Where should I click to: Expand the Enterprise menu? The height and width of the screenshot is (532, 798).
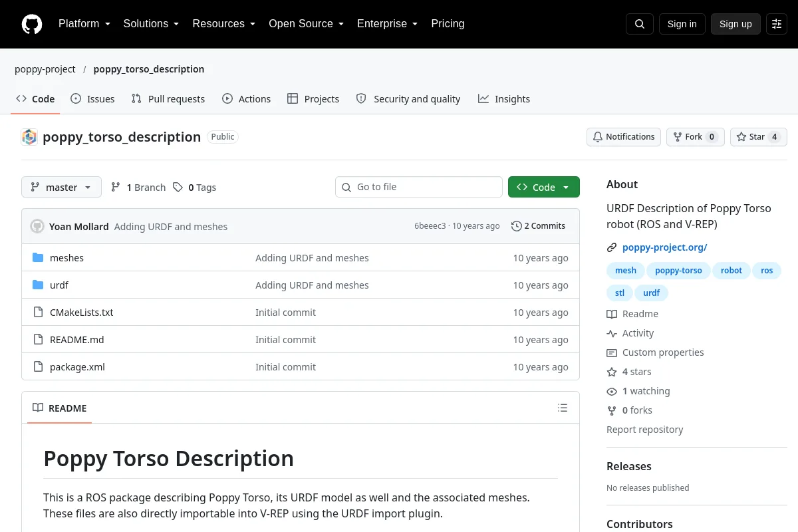[387, 24]
